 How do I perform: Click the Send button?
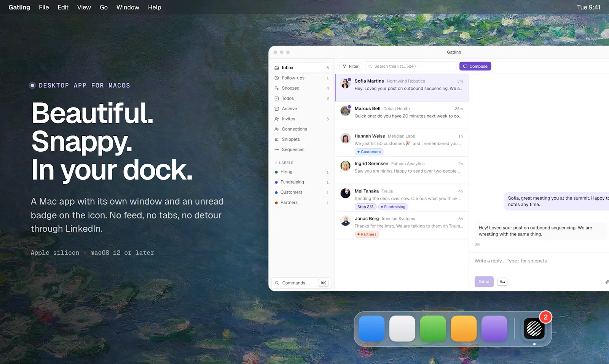[x=484, y=281]
